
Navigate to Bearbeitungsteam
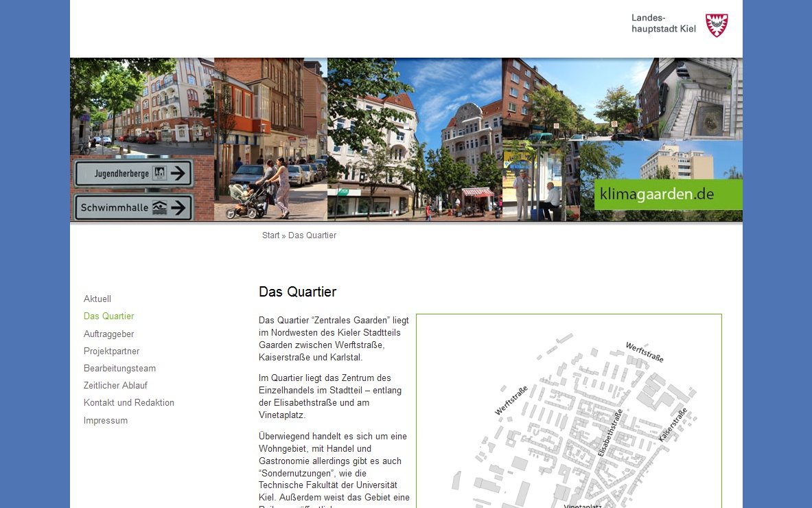[119, 368]
